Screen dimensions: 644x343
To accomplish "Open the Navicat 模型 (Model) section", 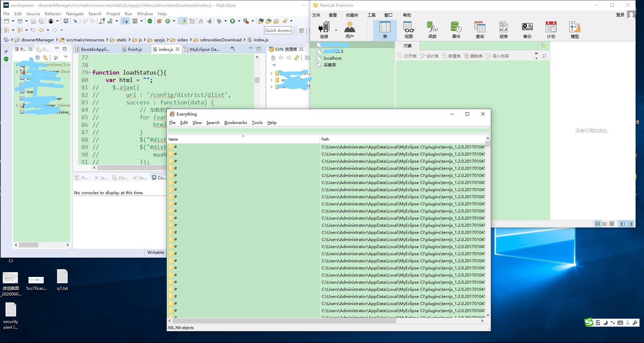I will [575, 30].
